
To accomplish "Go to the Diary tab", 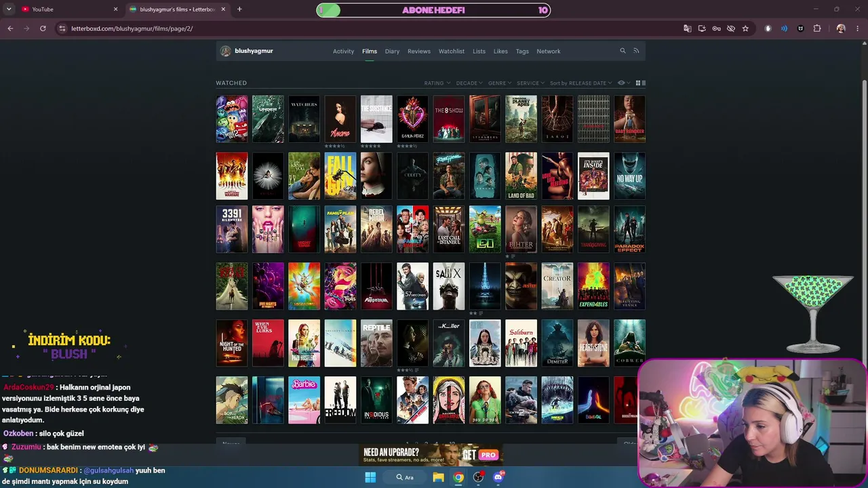I will 392,52.
